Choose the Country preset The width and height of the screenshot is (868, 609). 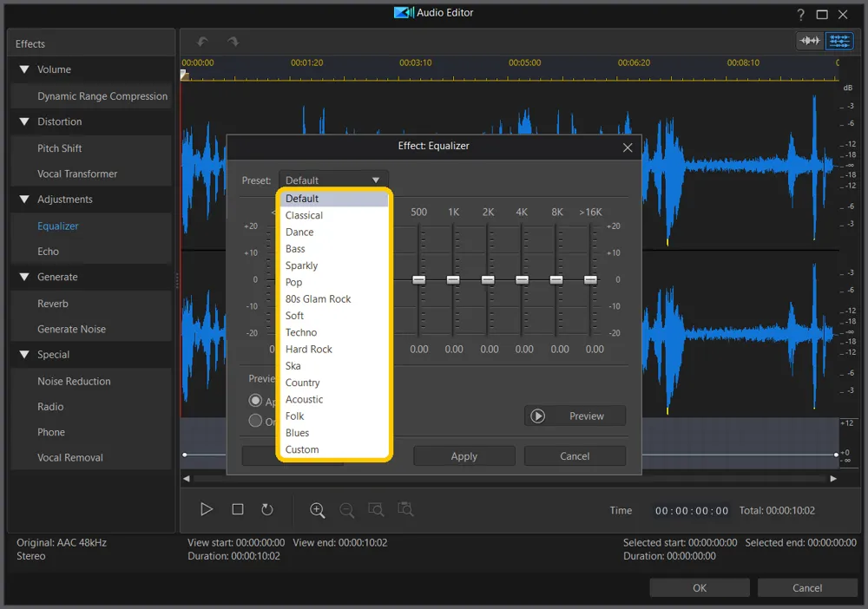(334, 383)
